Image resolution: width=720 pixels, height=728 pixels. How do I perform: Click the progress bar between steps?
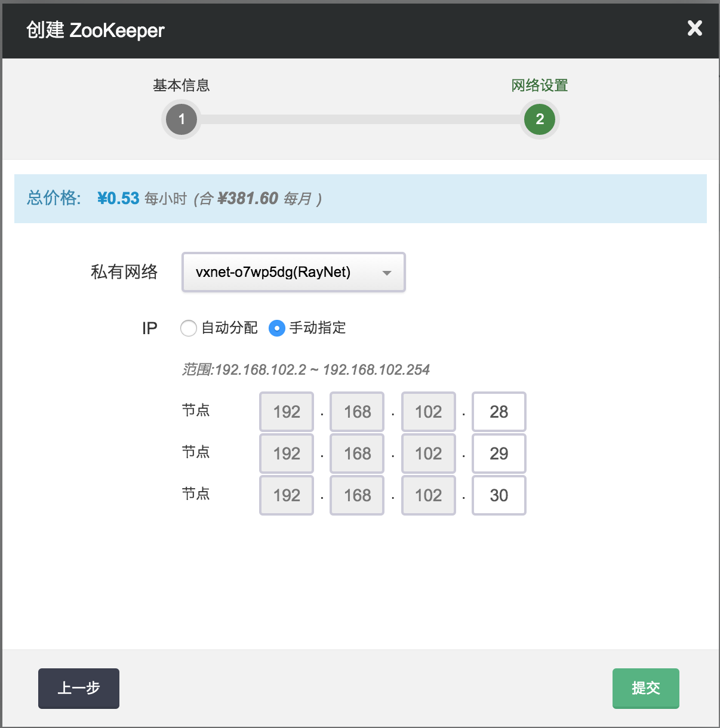(x=361, y=119)
